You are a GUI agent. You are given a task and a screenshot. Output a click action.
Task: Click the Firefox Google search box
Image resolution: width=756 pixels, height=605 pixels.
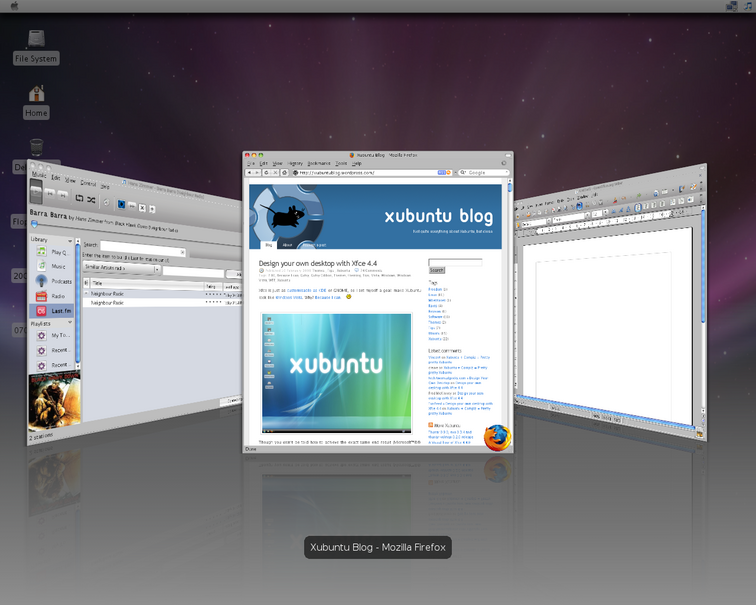click(x=483, y=173)
